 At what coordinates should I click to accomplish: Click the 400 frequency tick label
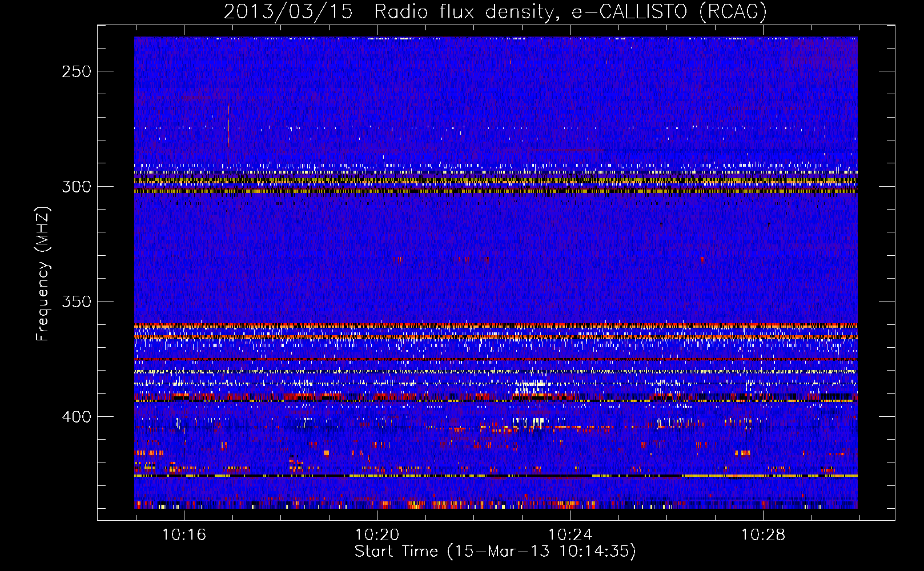77,417
